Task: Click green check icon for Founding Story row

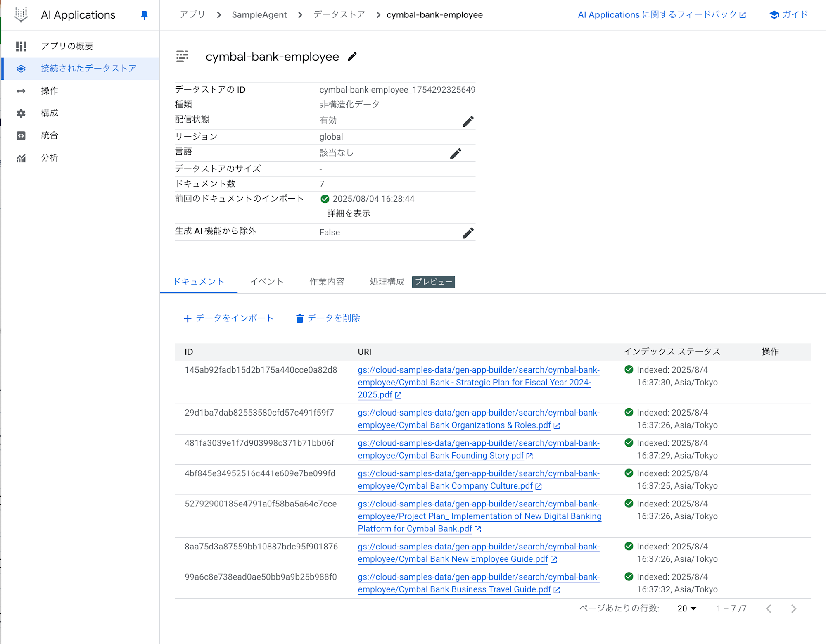Action: click(629, 443)
